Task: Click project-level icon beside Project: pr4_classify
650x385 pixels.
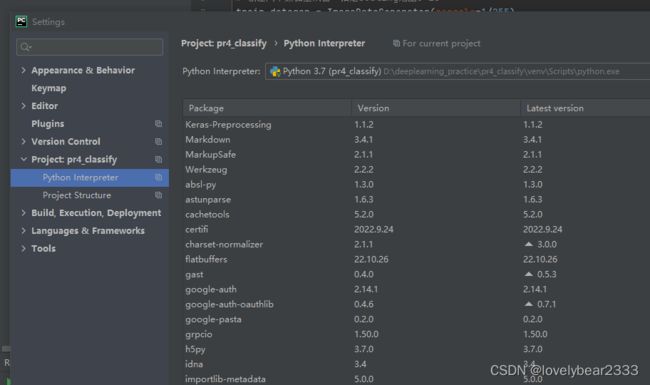Action: [x=158, y=159]
